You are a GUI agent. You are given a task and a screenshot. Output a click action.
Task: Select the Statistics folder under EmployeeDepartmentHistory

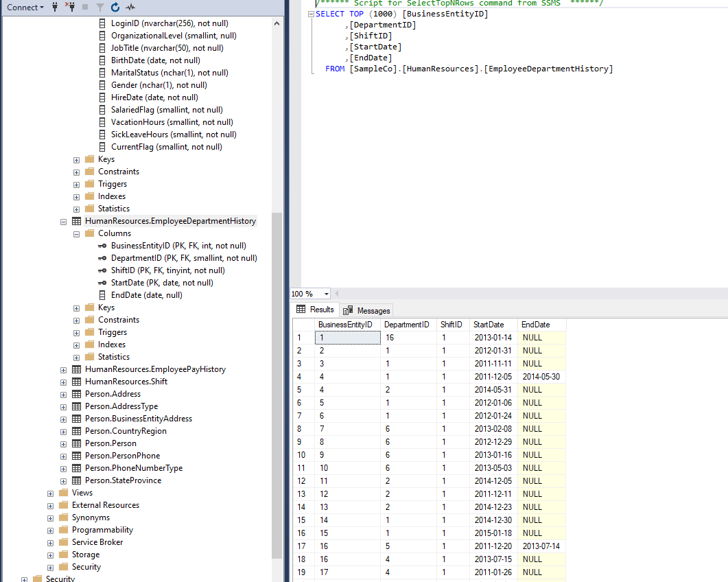114,357
